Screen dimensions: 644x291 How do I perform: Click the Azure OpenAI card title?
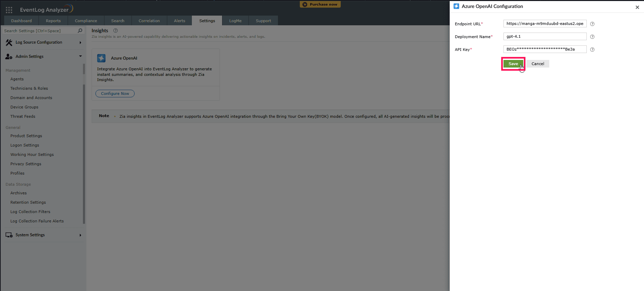(124, 58)
